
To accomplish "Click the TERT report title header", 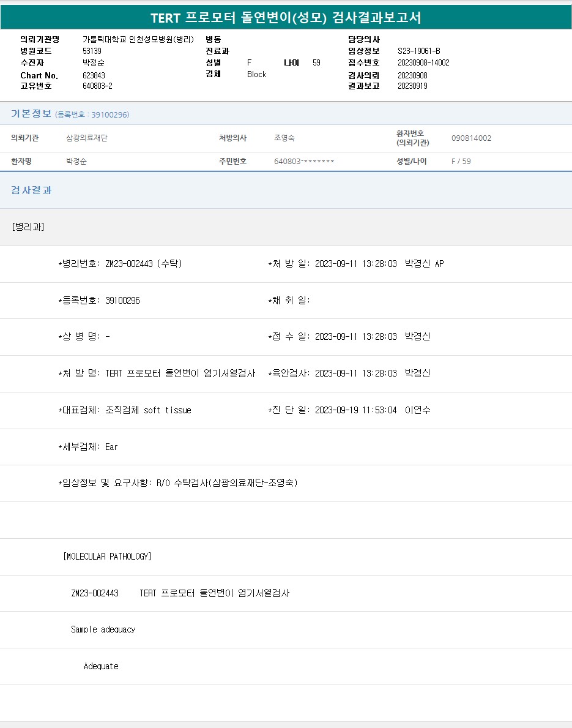I will pos(286,18).
